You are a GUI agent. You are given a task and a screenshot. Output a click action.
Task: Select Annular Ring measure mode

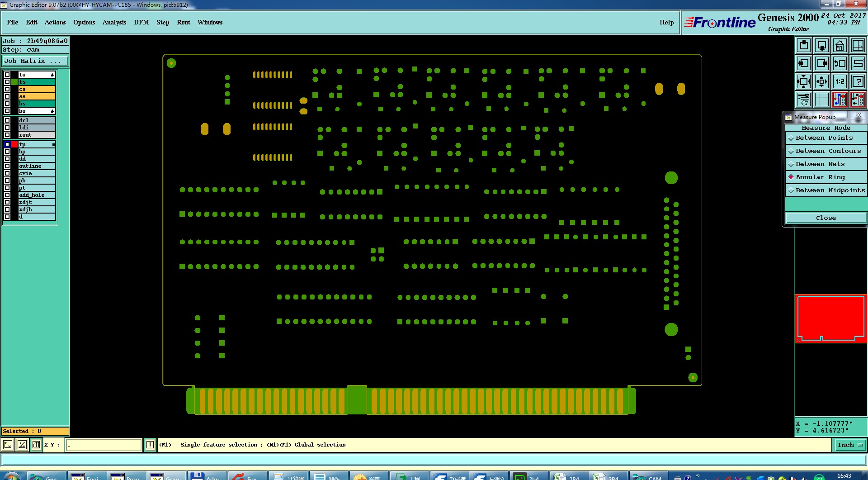tap(826, 177)
